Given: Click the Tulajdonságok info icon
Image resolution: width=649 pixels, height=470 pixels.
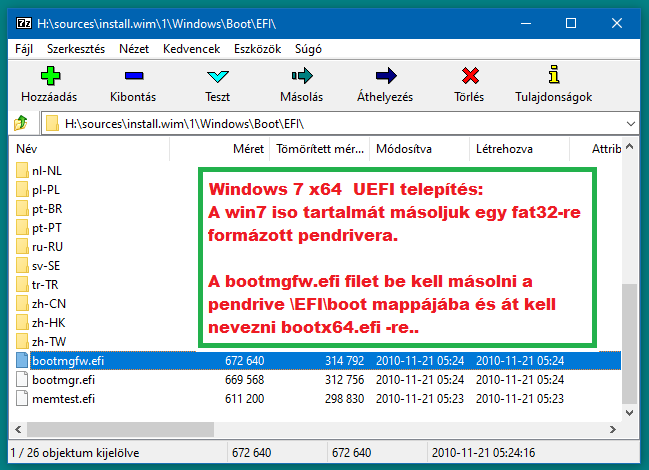Looking at the screenshot, I should click(554, 75).
